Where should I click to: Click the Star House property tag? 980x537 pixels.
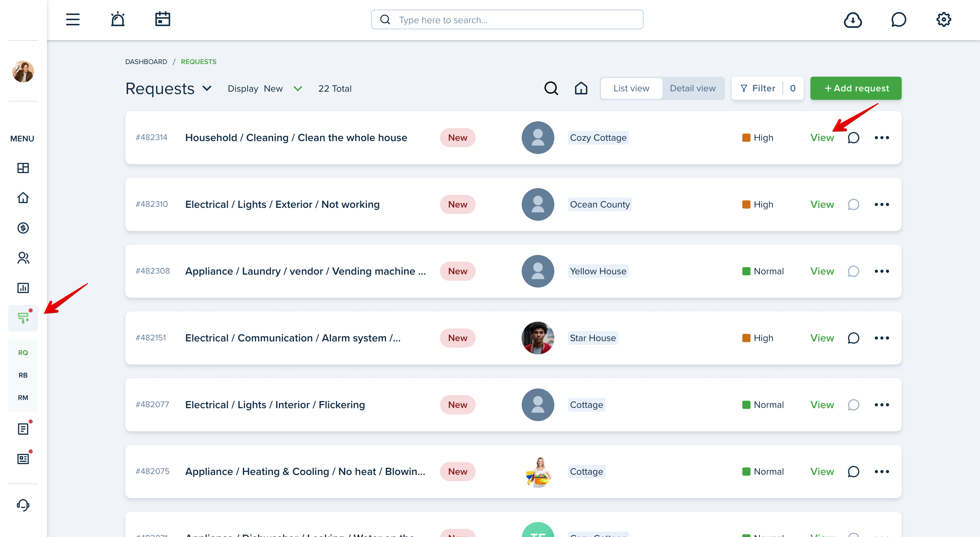[x=593, y=338]
